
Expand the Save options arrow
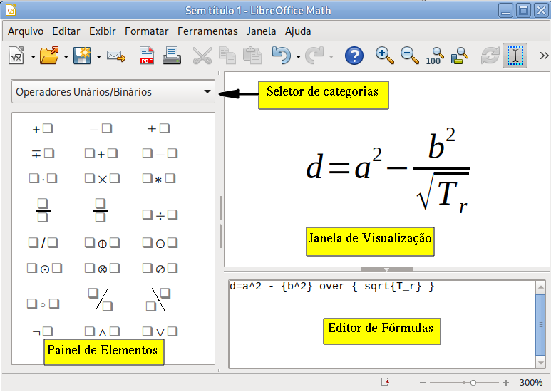99,56
